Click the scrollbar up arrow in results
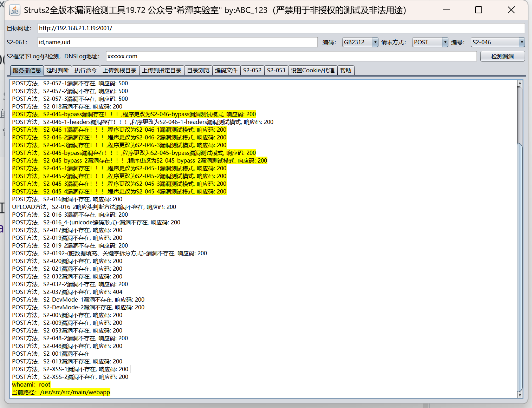 click(520, 83)
